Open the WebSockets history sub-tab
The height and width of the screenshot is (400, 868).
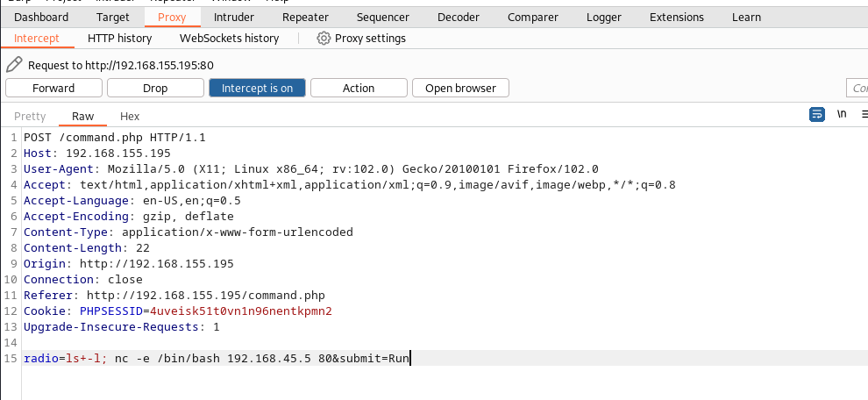click(229, 39)
